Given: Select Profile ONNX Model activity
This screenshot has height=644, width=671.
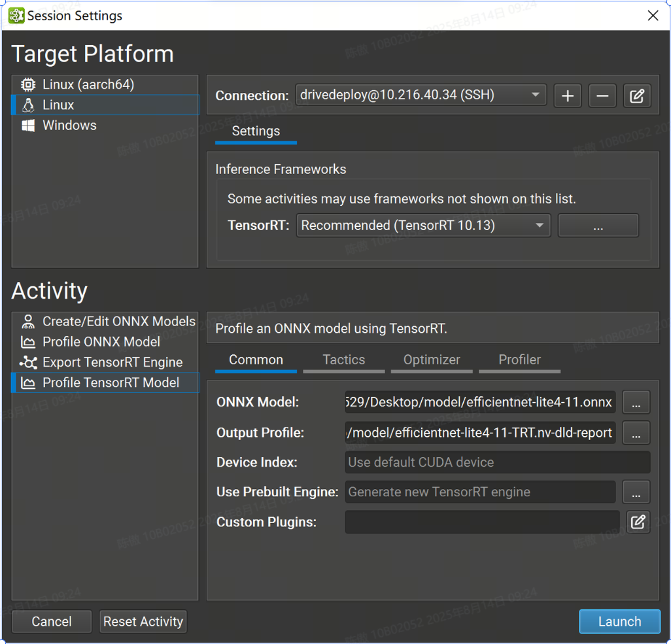Looking at the screenshot, I should click(x=105, y=342).
